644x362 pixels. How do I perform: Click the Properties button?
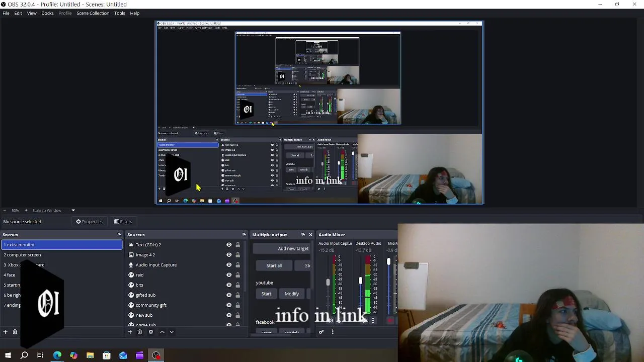coord(89,222)
